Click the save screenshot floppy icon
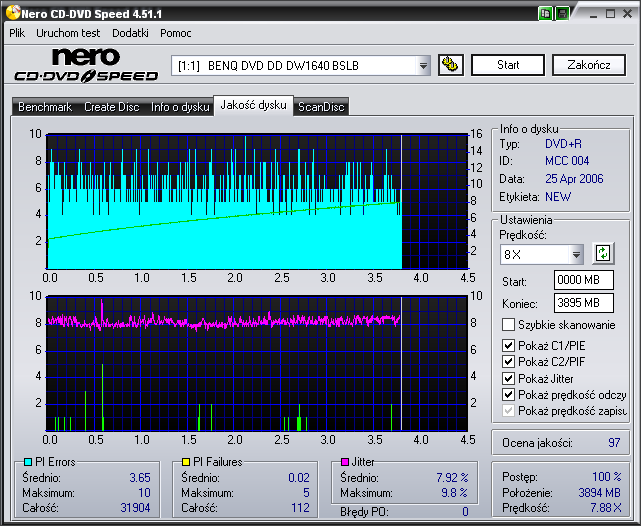This screenshot has width=641, height=526. [563, 13]
